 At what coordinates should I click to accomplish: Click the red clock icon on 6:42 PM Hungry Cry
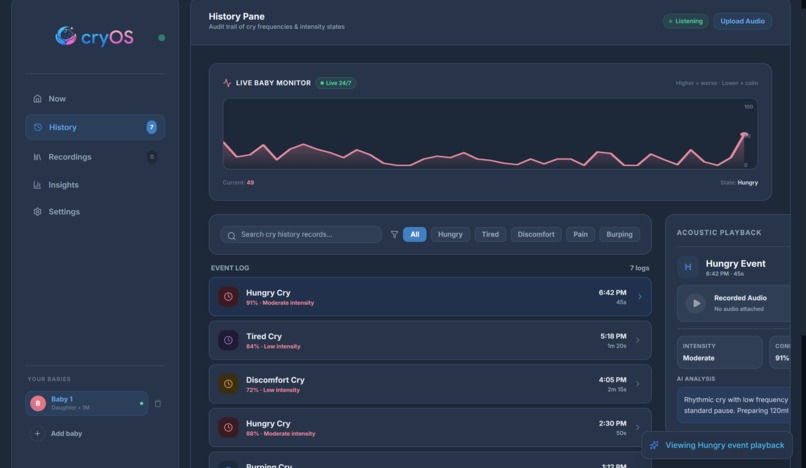click(x=228, y=297)
